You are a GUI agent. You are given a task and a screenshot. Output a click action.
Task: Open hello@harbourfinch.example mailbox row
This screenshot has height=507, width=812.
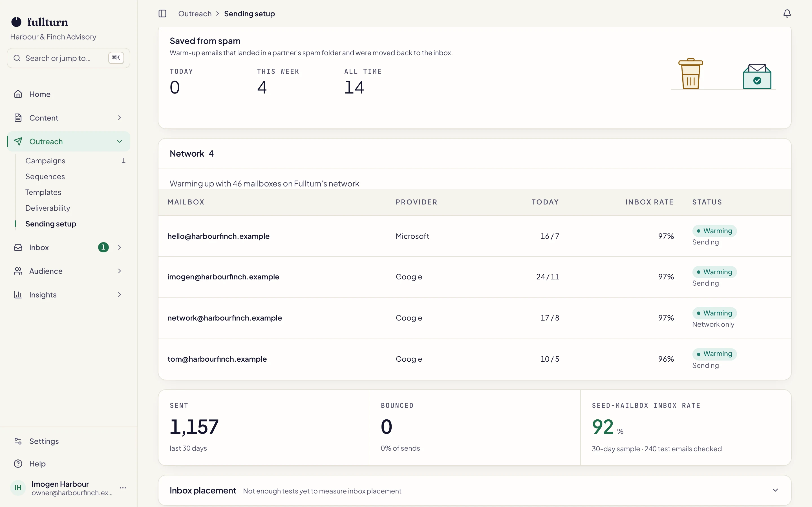pos(475,236)
